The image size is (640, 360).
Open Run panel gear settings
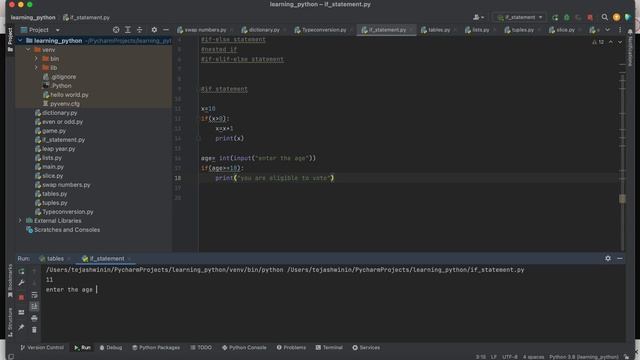click(608, 258)
